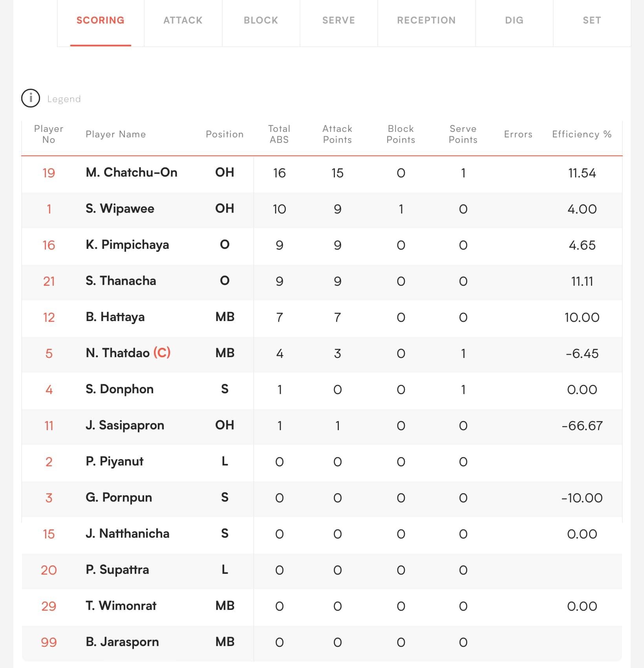644x668 pixels.
Task: Sort by Attack Points column header
Action: click(337, 134)
